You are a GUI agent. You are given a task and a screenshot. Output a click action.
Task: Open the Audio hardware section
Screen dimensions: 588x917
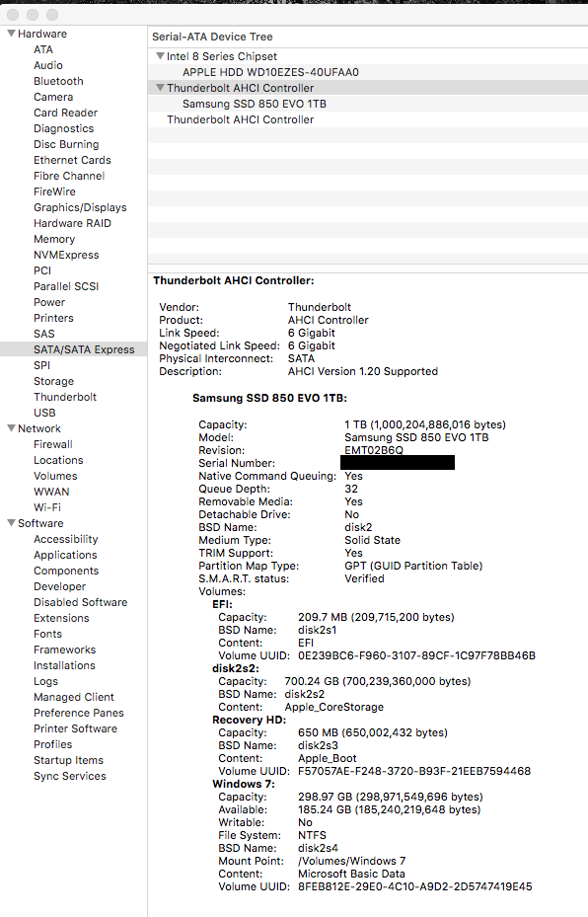[48, 65]
